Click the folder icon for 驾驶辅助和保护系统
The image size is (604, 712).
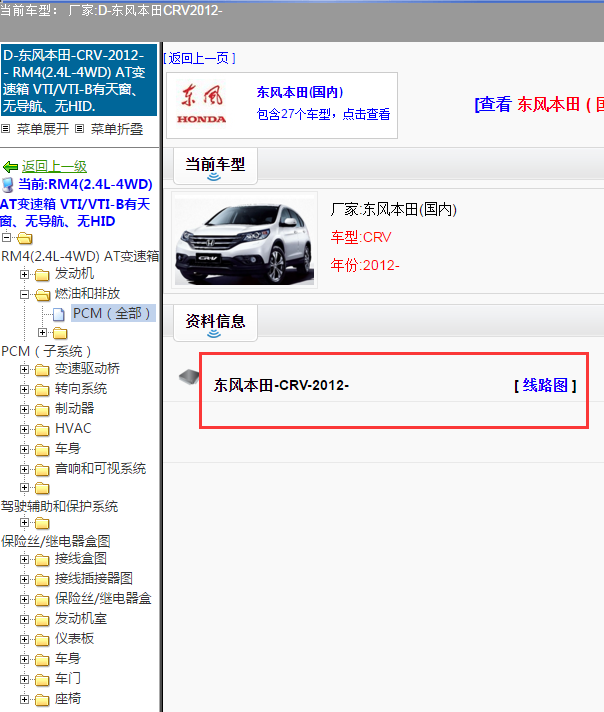(42, 488)
